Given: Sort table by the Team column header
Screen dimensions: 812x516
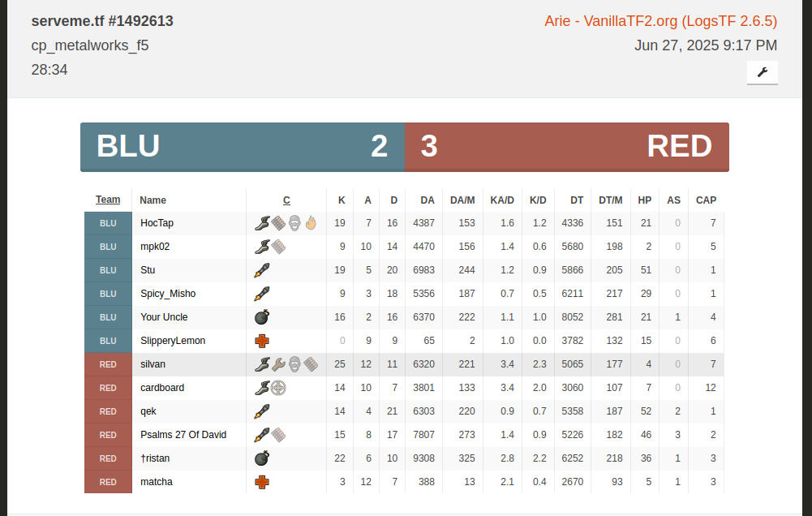Looking at the screenshot, I should click(x=108, y=200).
